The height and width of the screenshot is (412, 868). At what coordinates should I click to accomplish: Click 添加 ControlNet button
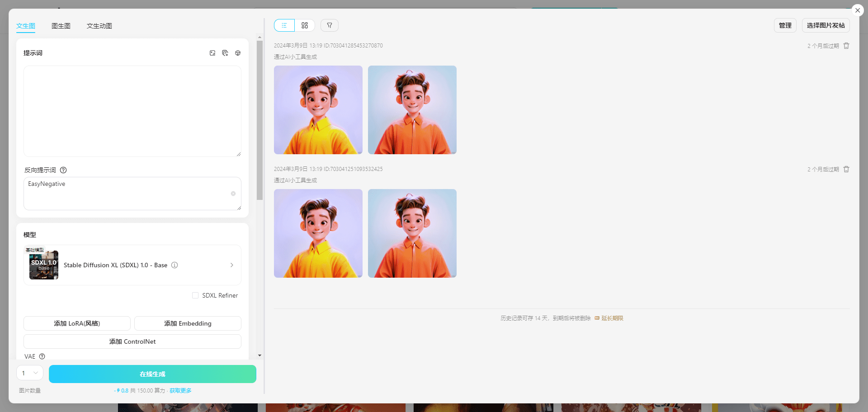(x=132, y=341)
